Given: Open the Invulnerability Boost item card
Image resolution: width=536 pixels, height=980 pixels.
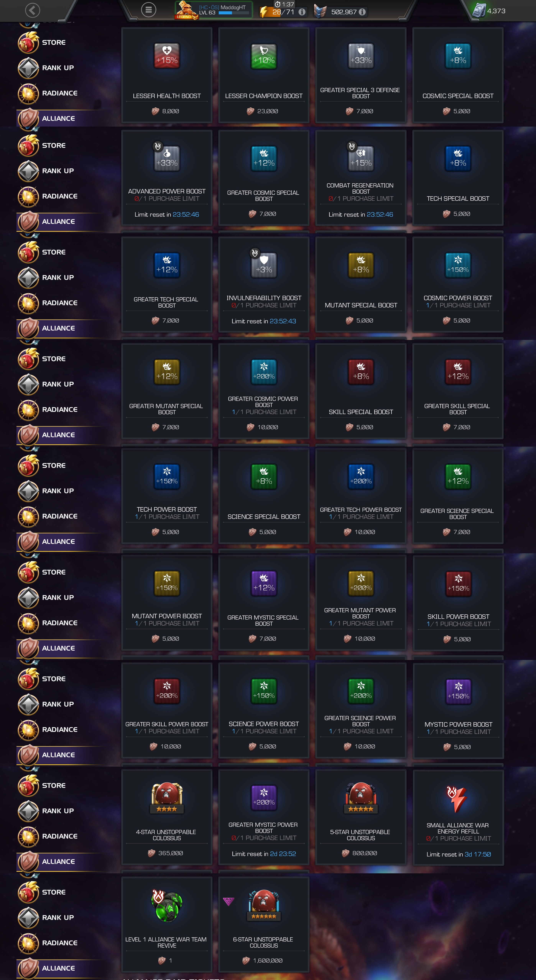Looking at the screenshot, I should (264, 285).
